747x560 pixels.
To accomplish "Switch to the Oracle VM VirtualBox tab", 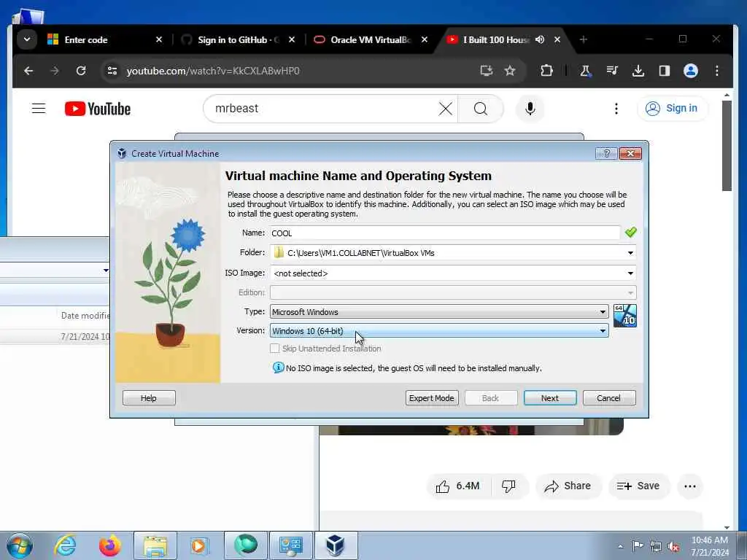I will tap(370, 40).
